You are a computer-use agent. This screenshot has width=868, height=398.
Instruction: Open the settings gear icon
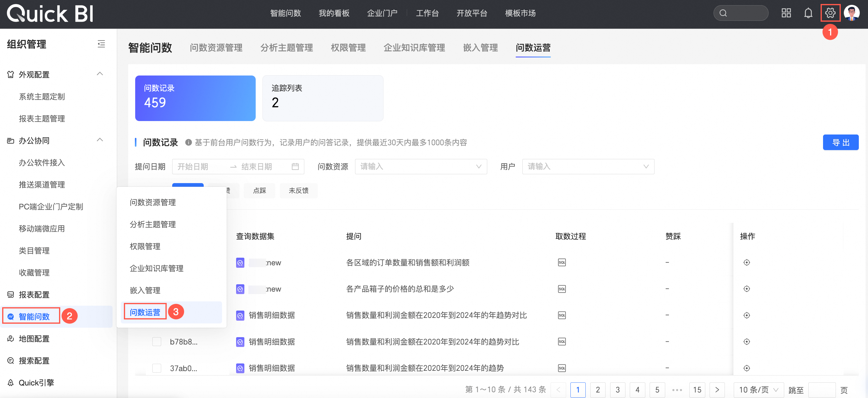[x=830, y=13]
